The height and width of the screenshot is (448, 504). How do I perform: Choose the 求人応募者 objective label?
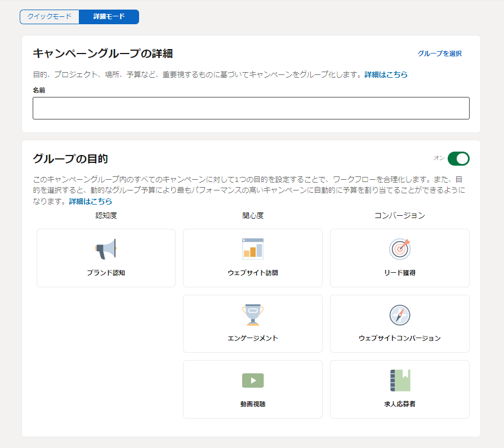[x=400, y=404]
